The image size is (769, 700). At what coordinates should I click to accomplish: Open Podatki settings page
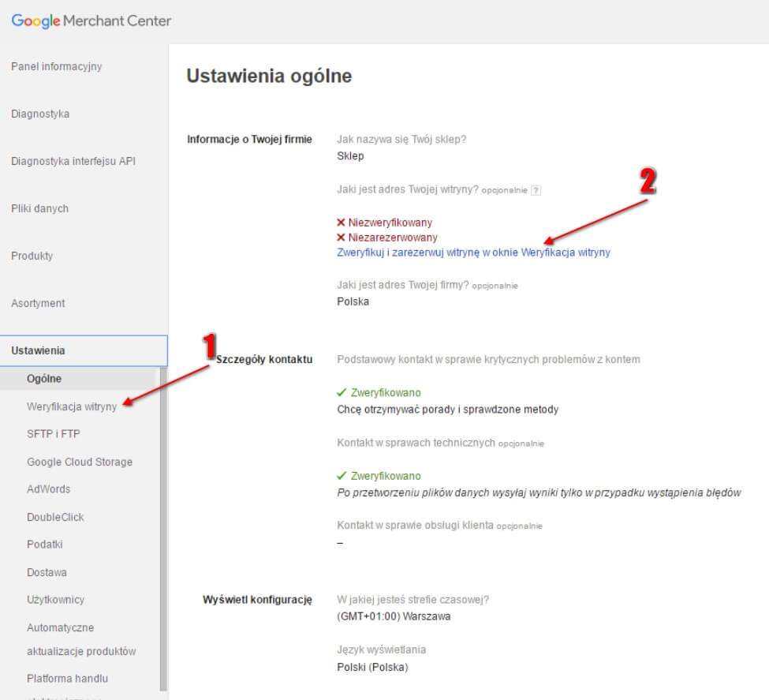[x=45, y=545]
